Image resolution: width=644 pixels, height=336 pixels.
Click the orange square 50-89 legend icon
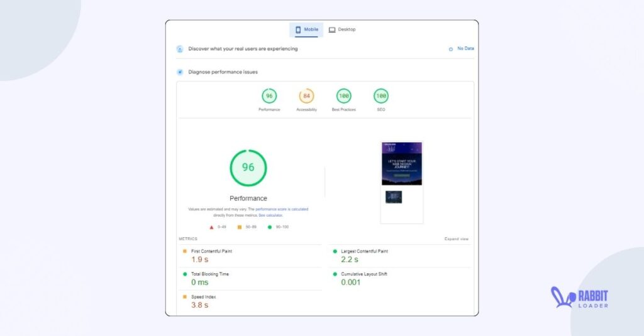240,227
